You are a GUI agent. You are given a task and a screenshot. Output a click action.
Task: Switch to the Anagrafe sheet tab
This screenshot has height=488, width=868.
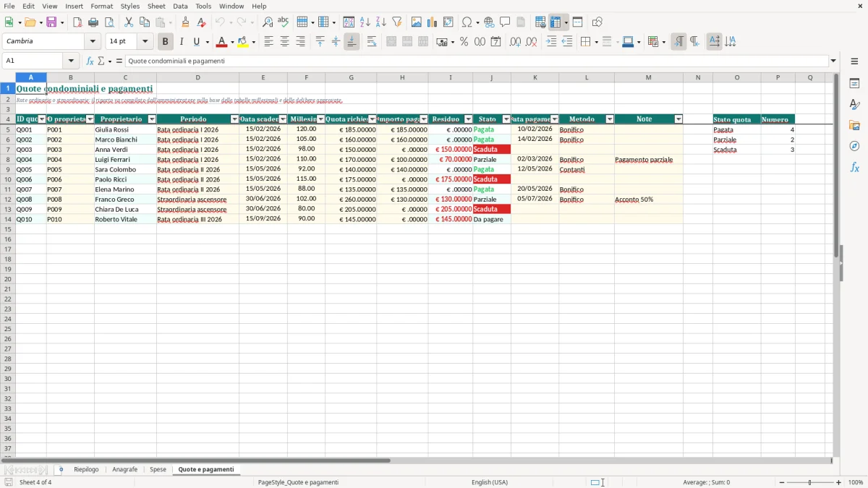[x=124, y=470]
